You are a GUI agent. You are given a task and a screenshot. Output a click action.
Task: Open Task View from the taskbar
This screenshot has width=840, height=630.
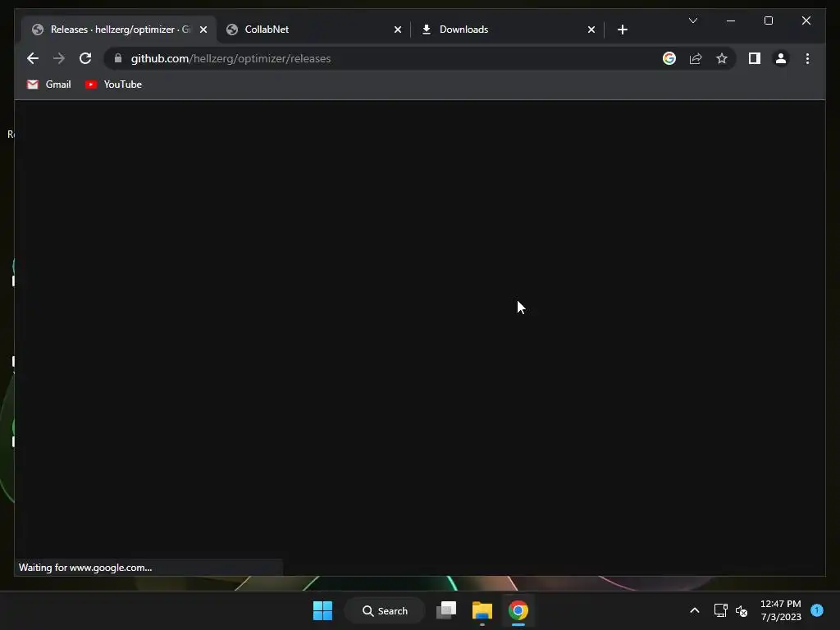(x=446, y=610)
